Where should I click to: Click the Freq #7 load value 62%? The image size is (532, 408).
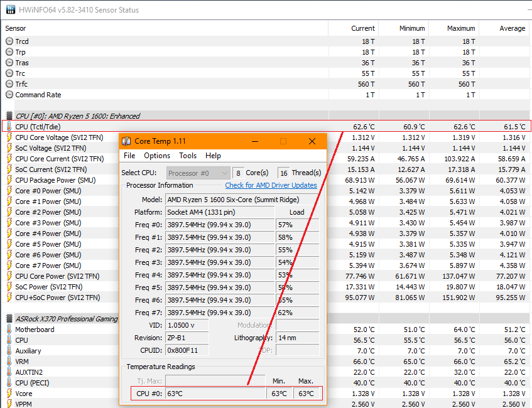(x=297, y=313)
